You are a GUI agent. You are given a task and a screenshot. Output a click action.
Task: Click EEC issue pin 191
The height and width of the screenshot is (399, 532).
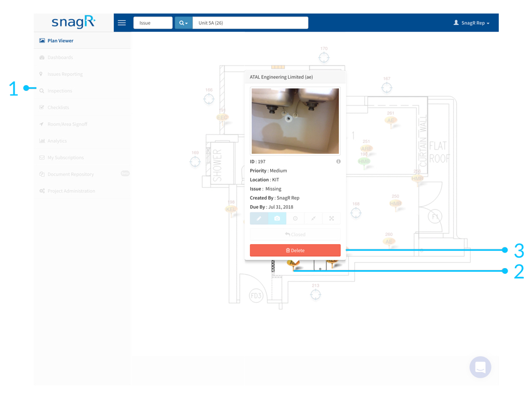point(222,118)
